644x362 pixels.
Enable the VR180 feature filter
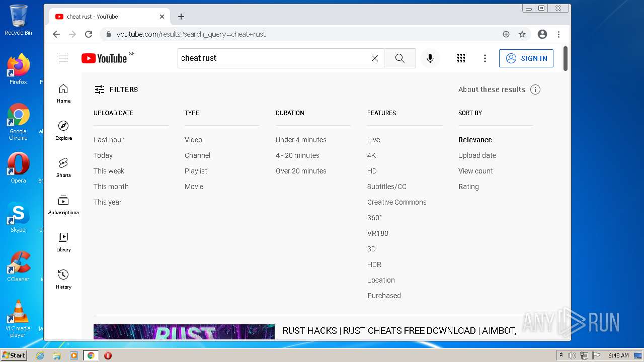[x=378, y=233]
